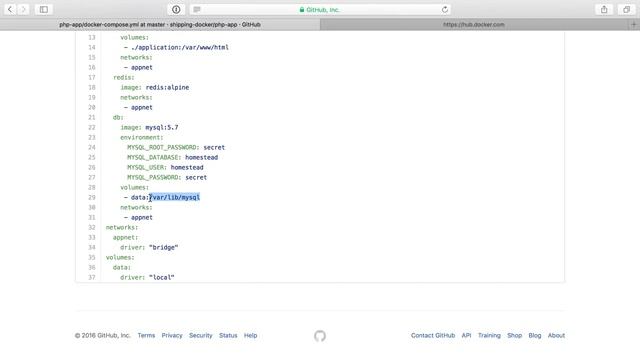The height and width of the screenshot is (360, 640).
Task: Open the Status footer link
Action: click(x=228, y=336)
